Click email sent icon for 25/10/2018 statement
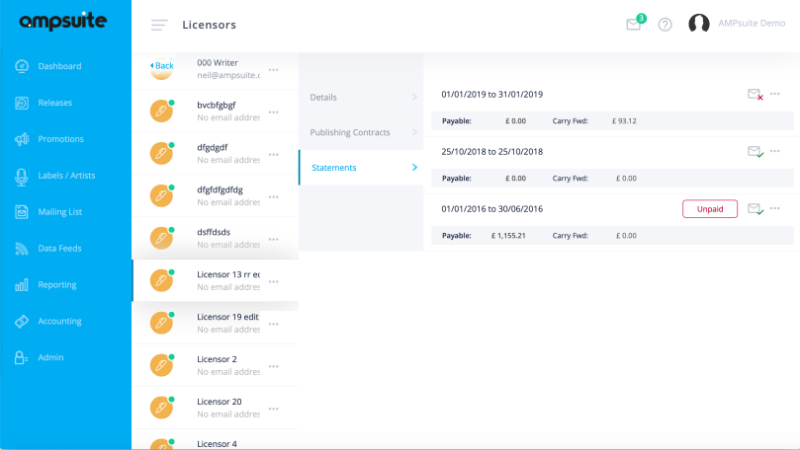The image size is (800, 450). pyautogui.click(x=755, y=151)
